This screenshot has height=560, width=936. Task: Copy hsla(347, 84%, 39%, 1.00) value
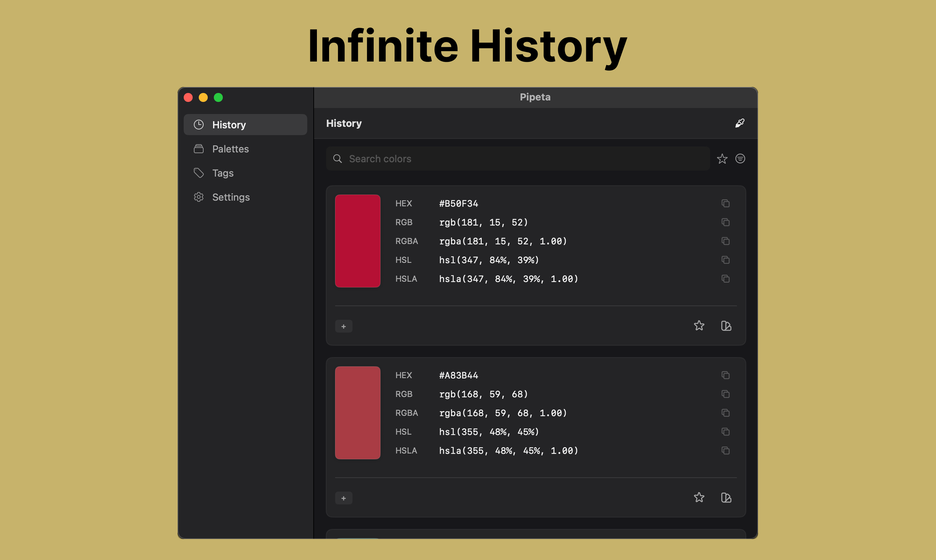click(725, 279)
